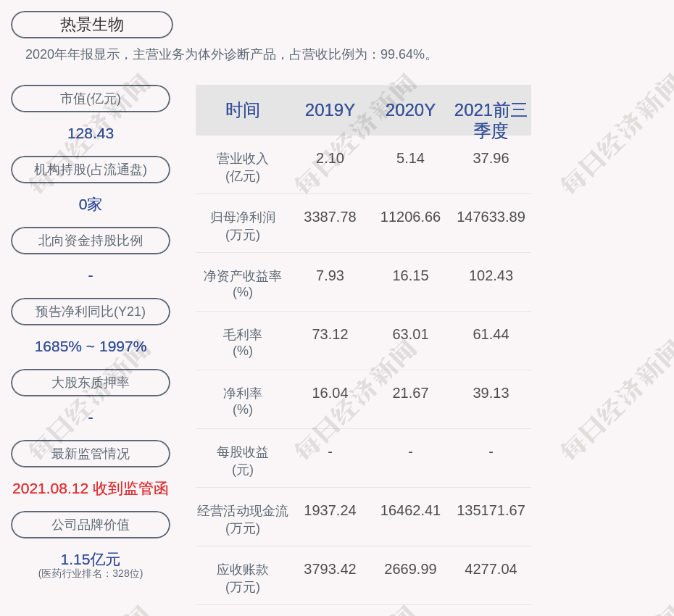This screenshot has height=616, width=674.
Task: Click the market value 128.43
Action: (91, 133)
